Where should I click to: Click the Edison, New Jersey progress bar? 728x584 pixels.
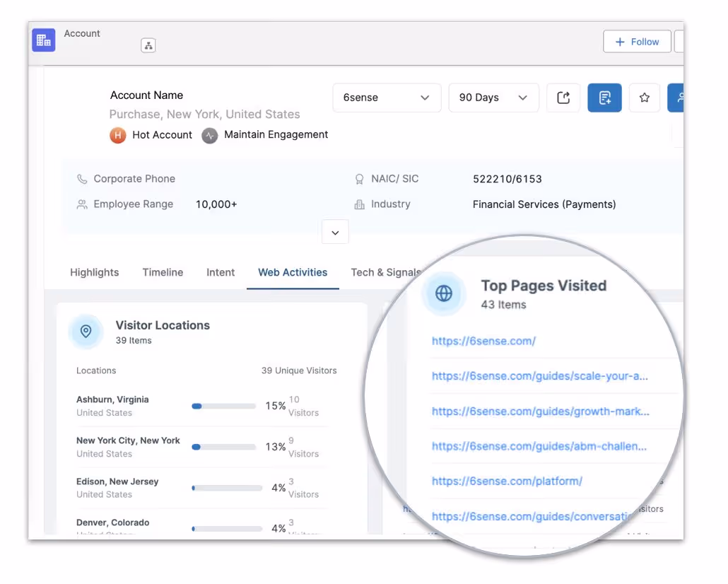(227, 488)
